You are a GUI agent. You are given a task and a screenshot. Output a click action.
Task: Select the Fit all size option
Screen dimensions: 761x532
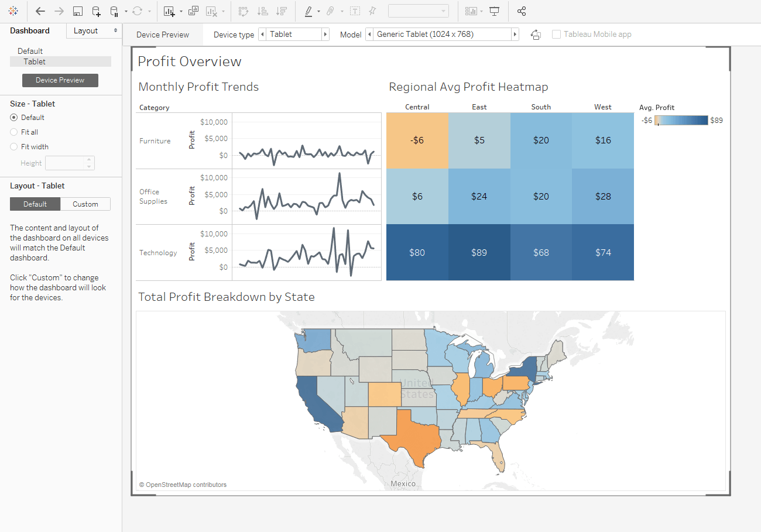point(14,132)
